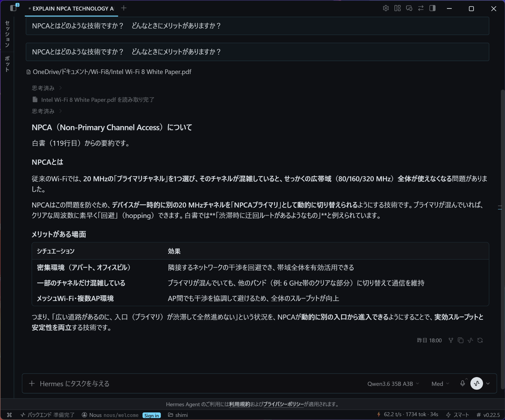Click the waveform icon beside the copy icon
This screenshot has width=505, height=420.
[x=470, y=340]
